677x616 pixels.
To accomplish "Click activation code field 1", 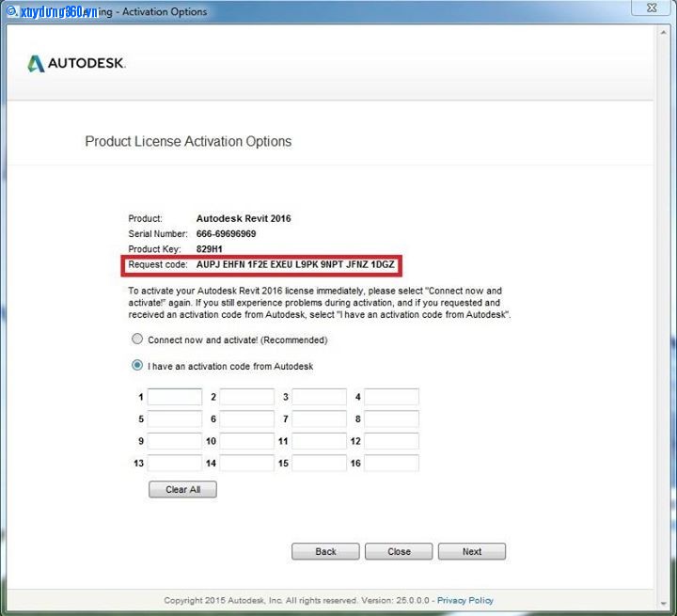I will coord(175,397).
